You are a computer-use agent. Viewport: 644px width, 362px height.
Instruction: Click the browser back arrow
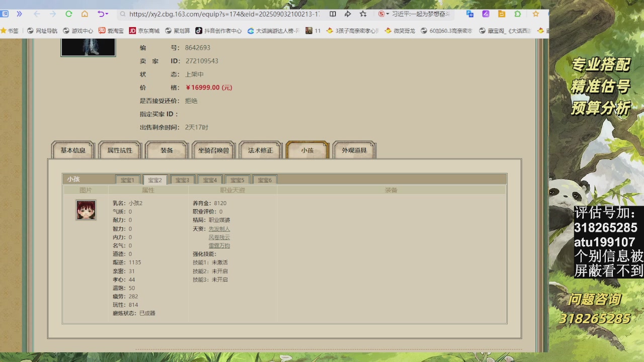click(37, 14)
